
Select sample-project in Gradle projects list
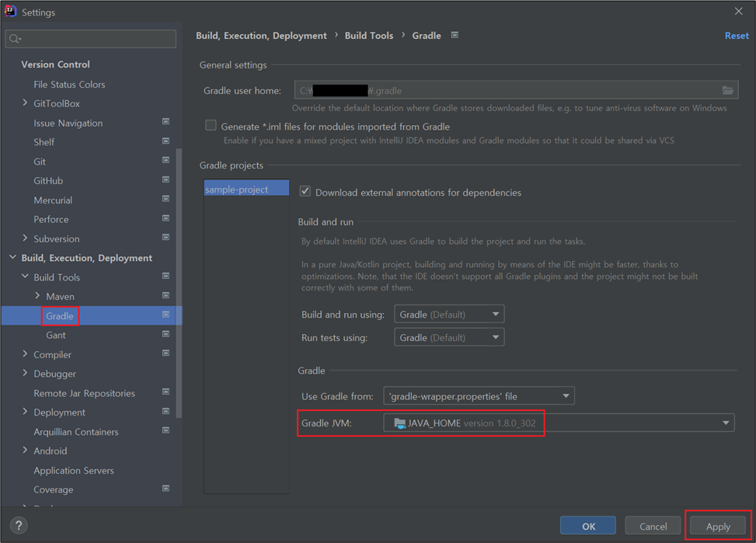point(246,189)
